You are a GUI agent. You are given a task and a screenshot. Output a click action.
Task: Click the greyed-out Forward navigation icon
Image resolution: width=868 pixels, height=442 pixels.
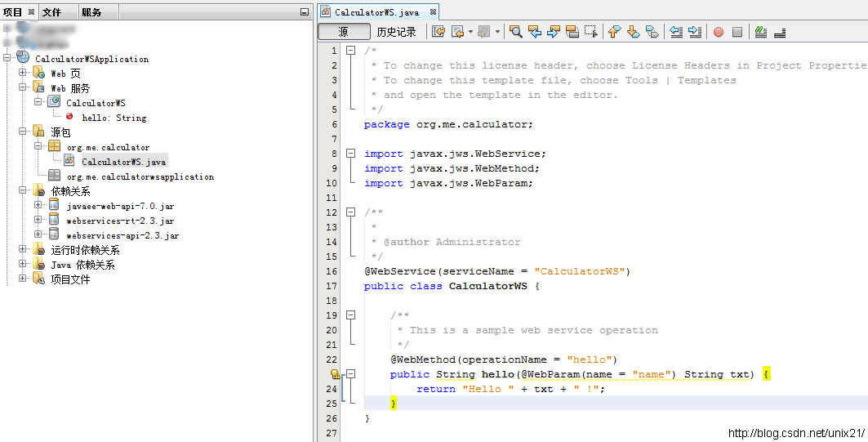(x=484, y=32)
